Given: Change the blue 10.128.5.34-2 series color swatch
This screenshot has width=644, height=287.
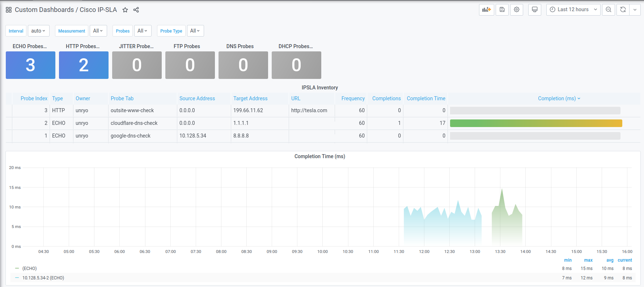Looking at the screenshot, I should pyautogui.click(x=17, y=278).
